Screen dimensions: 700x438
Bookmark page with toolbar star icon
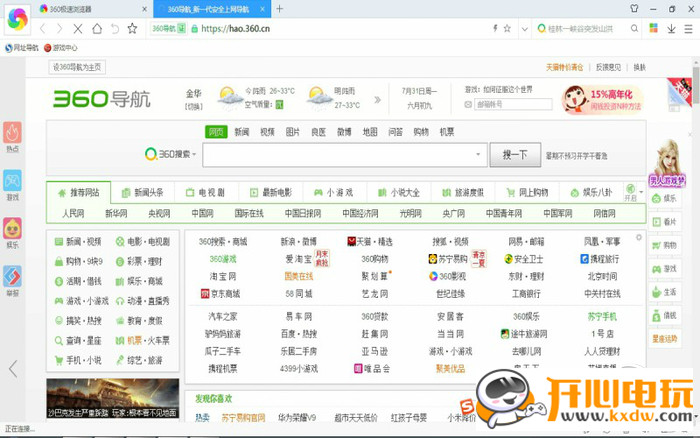click(x=132, y=29)
